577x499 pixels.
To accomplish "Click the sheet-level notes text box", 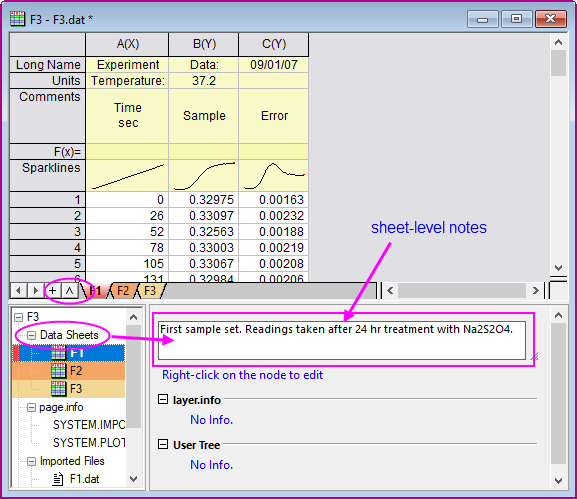I will coord(342,340).
